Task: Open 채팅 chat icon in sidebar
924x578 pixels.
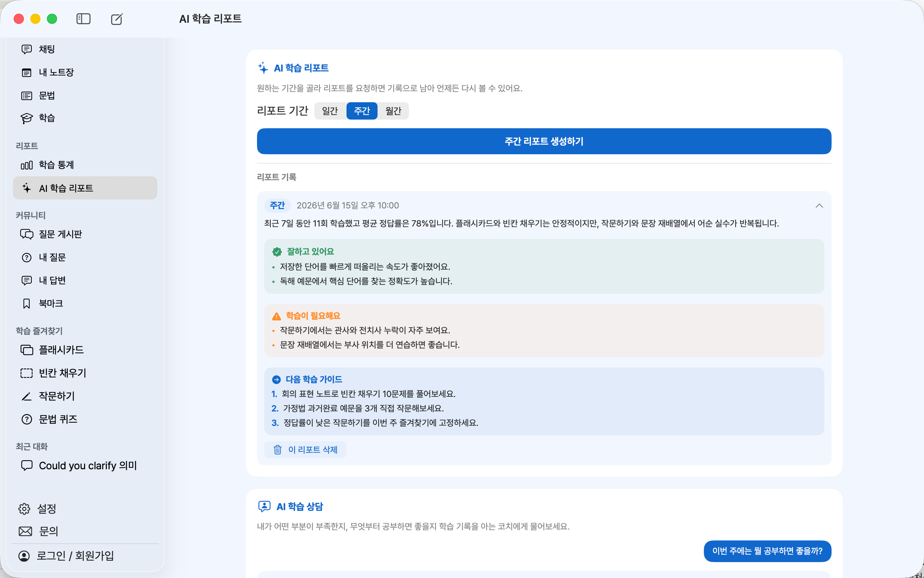Action: [x=26, y=49]
